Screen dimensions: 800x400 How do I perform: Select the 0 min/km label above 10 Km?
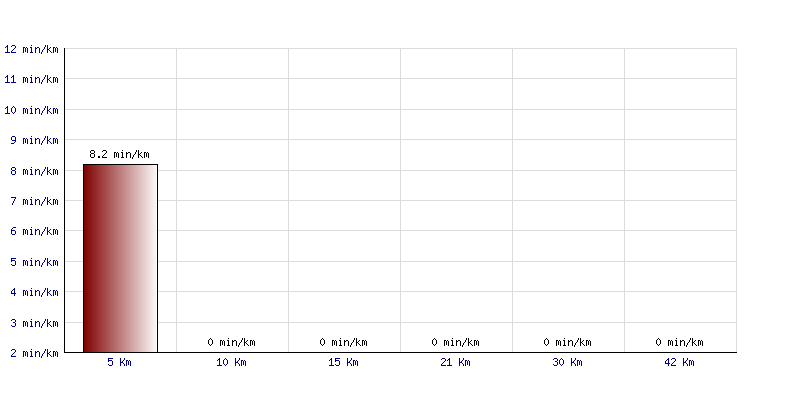231,342
